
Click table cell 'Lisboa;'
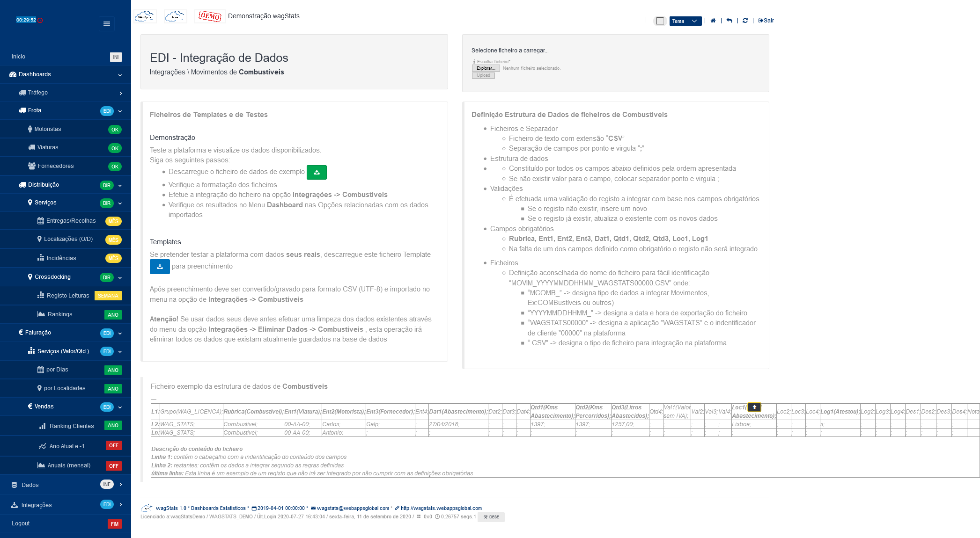753,424
